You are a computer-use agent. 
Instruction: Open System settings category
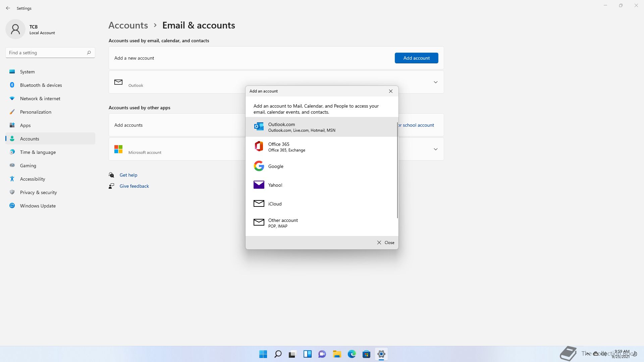tap(50, 72)
